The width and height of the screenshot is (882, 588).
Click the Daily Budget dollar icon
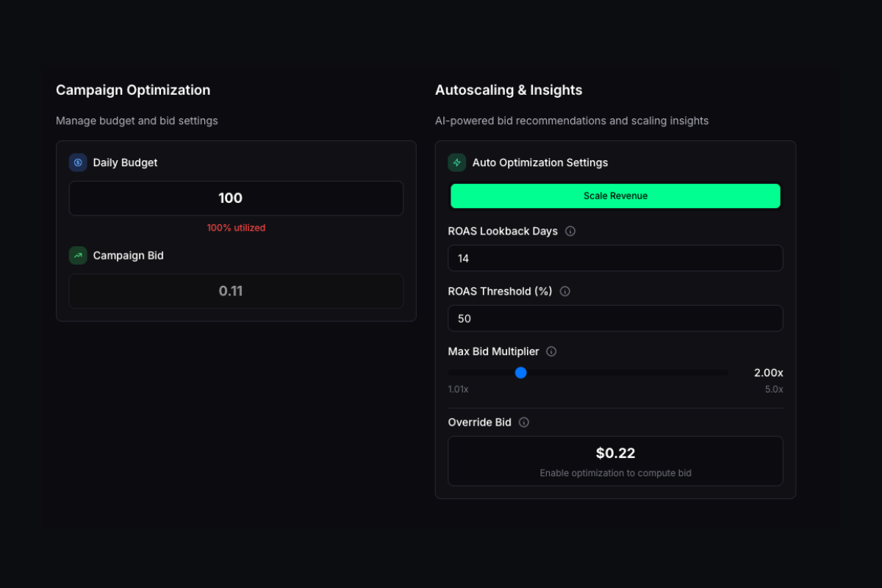78,162
